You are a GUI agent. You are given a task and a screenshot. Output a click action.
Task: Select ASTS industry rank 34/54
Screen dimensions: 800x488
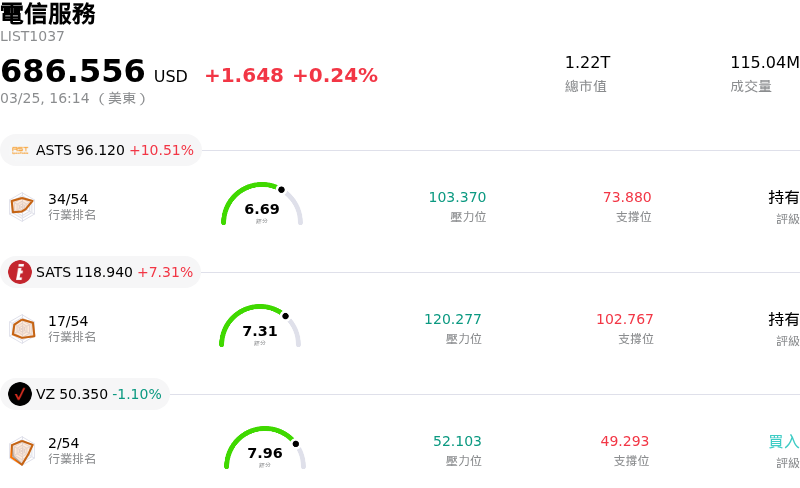68,199
